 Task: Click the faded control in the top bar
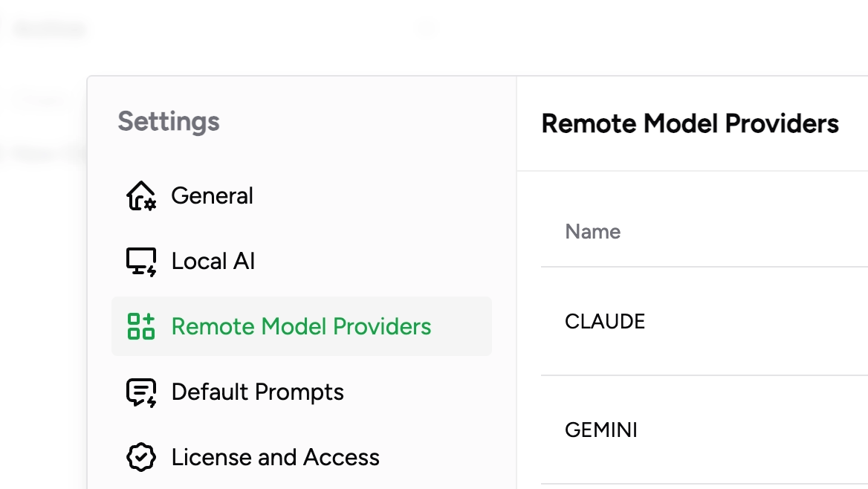427,29
